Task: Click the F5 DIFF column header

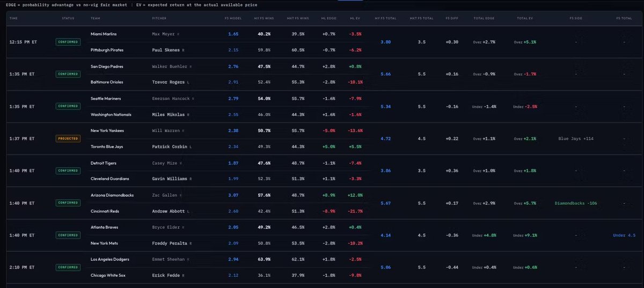Action: tap(452, 18)
